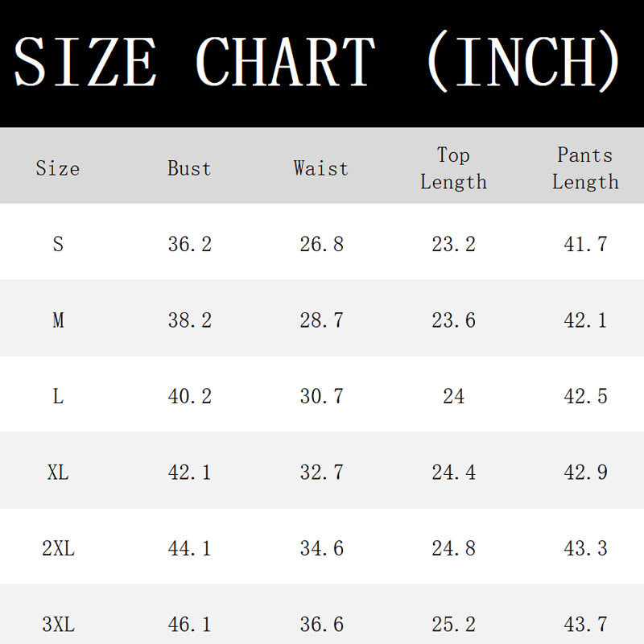Click waist value 28.7 for size M
The image size is (644, 644).
click(321, 320)
